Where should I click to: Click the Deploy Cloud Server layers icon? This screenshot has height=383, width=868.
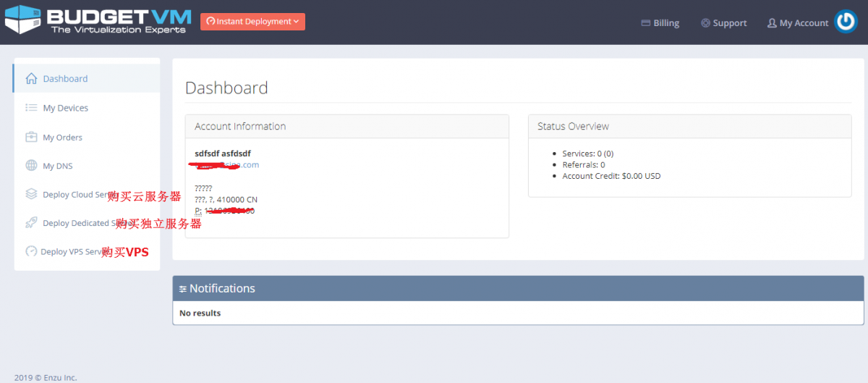(x=31, y=194)
